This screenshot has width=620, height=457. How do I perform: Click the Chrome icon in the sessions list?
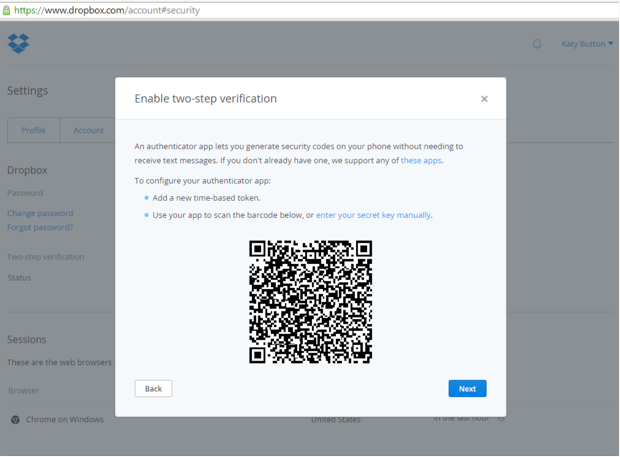[x=15, y=419]
